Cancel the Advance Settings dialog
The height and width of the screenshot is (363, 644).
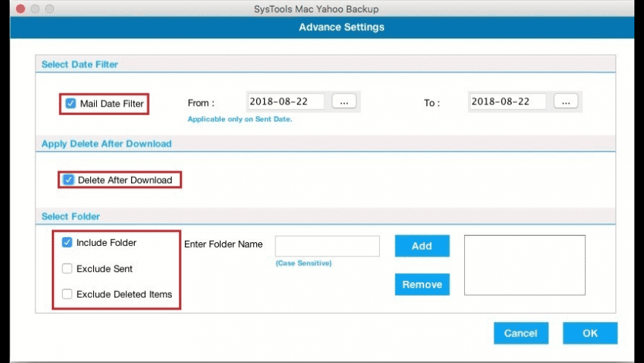521,333
